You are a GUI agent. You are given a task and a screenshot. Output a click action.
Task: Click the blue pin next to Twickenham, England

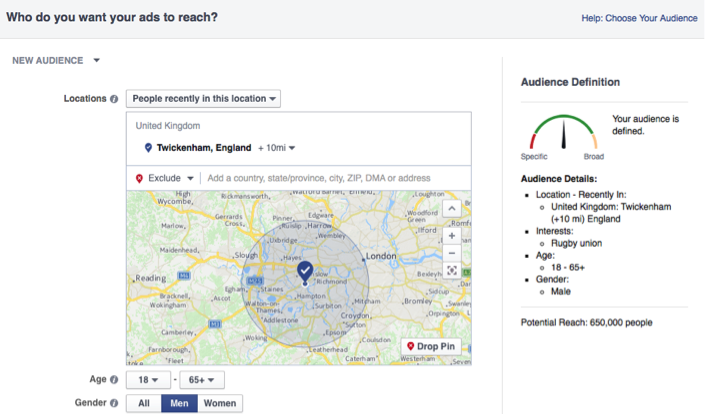click(148, 147)
